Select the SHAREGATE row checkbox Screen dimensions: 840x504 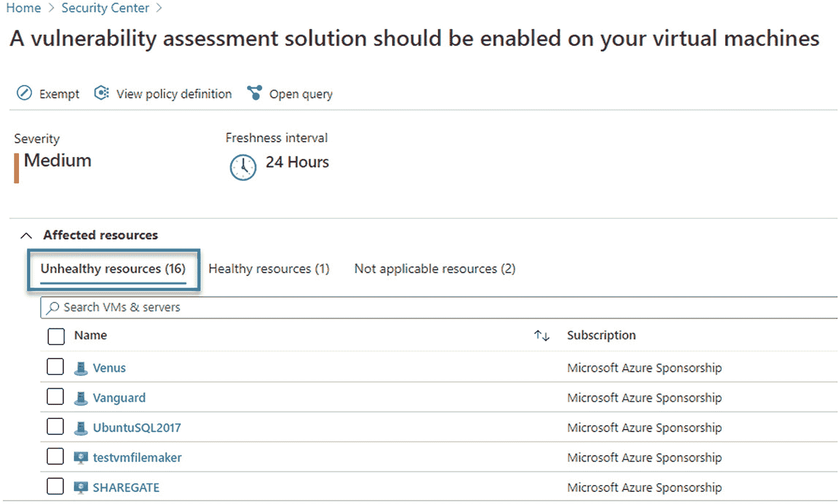click(55, 486)
